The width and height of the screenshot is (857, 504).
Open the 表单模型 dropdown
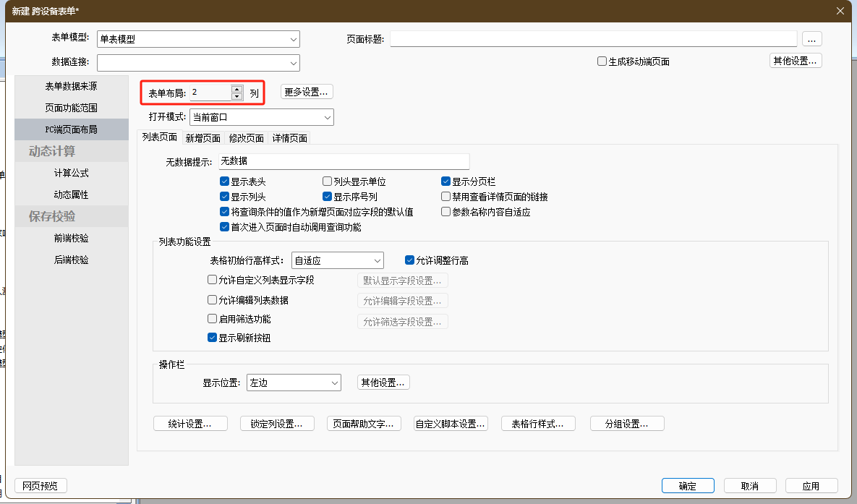[x=294, y=39]
